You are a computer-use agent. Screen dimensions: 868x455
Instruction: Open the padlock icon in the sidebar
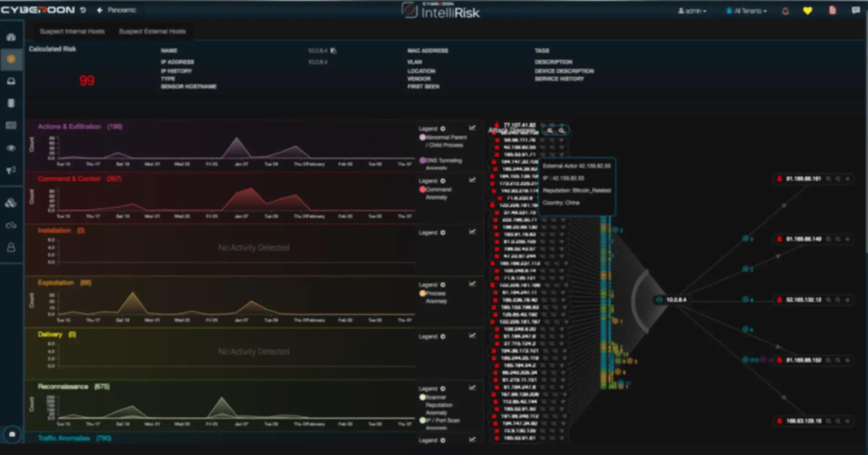[11, 247]
